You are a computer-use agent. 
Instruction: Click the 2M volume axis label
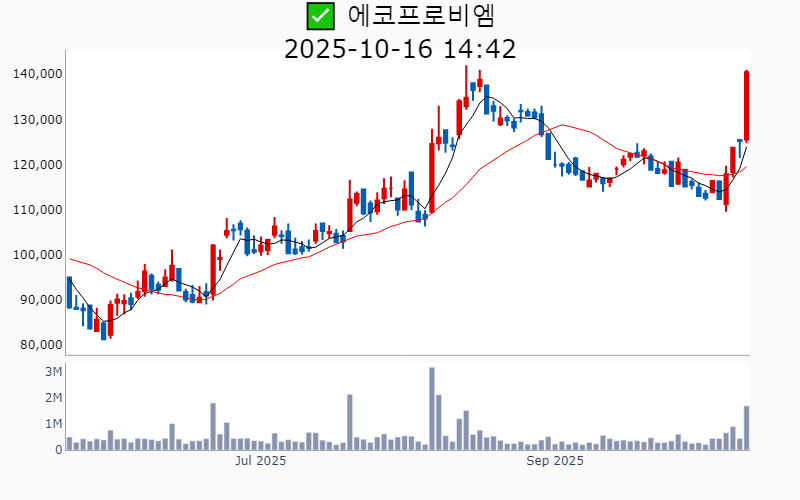click(x=54, y=398)
